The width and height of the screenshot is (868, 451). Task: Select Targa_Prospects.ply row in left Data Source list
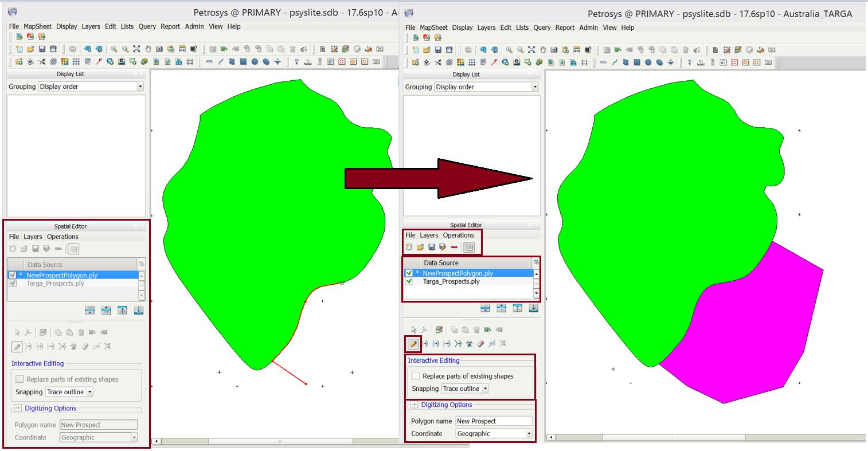55,283
